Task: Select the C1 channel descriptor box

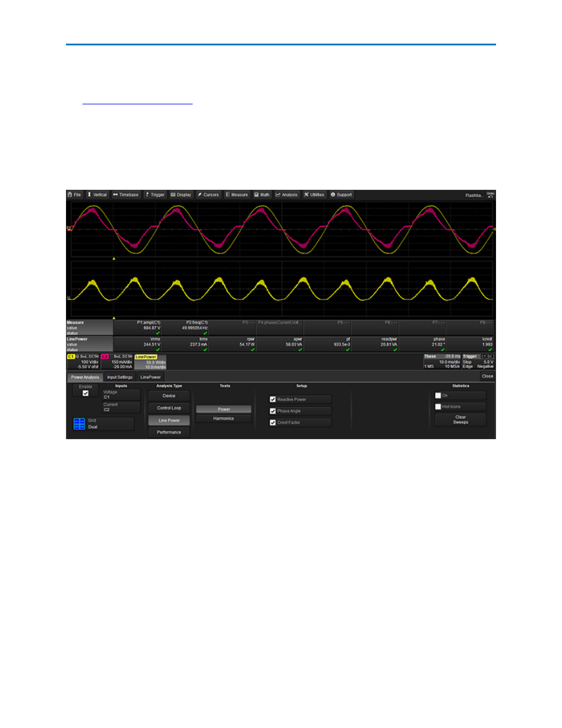Action: tap(83, 362)
